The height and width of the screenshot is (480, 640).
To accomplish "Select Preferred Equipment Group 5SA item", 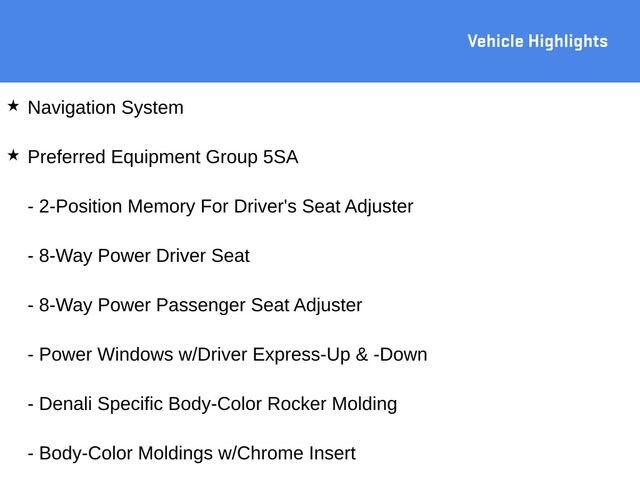I will pyautogui.click(x=163, y=158).
